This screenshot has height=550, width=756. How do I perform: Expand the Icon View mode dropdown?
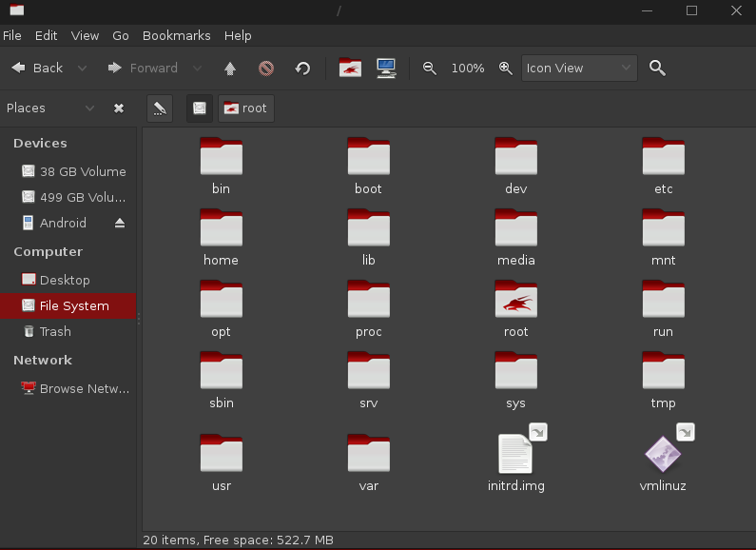point(579,68)
